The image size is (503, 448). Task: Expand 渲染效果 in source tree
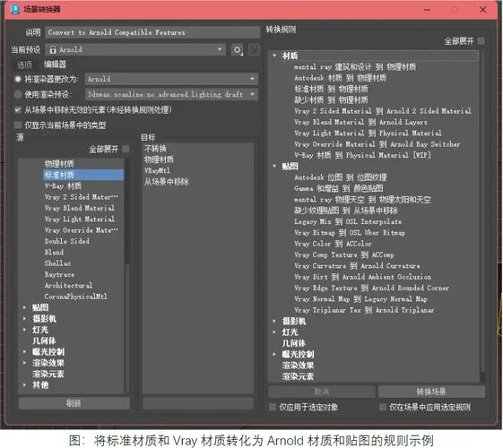click(x=25, y=363)
